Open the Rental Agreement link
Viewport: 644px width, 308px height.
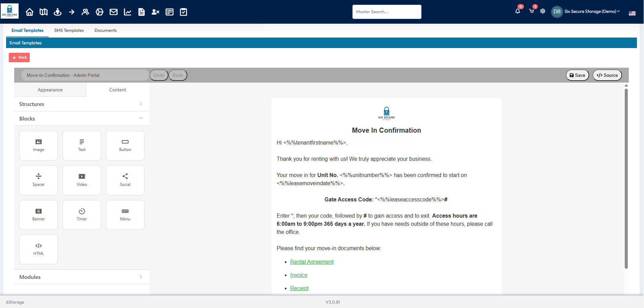(x=312, y=262)
